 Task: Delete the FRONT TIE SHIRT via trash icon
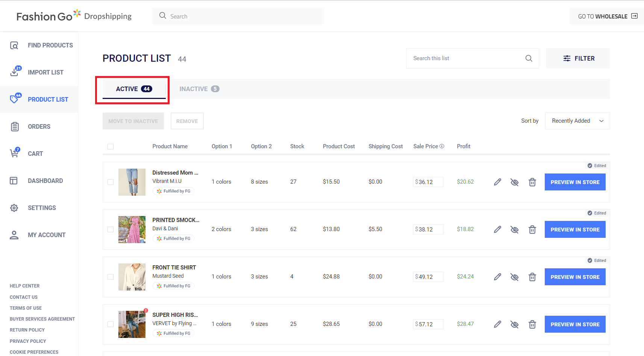(532, 277)
